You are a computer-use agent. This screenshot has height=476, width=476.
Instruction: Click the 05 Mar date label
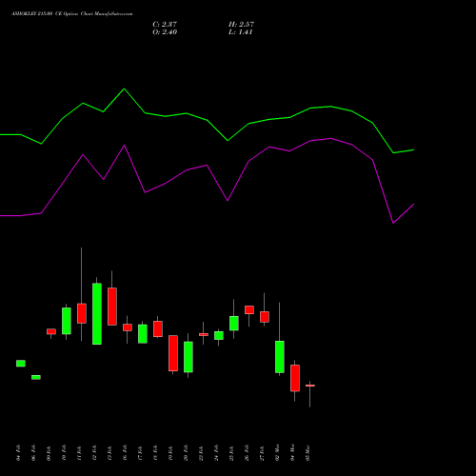307,453
